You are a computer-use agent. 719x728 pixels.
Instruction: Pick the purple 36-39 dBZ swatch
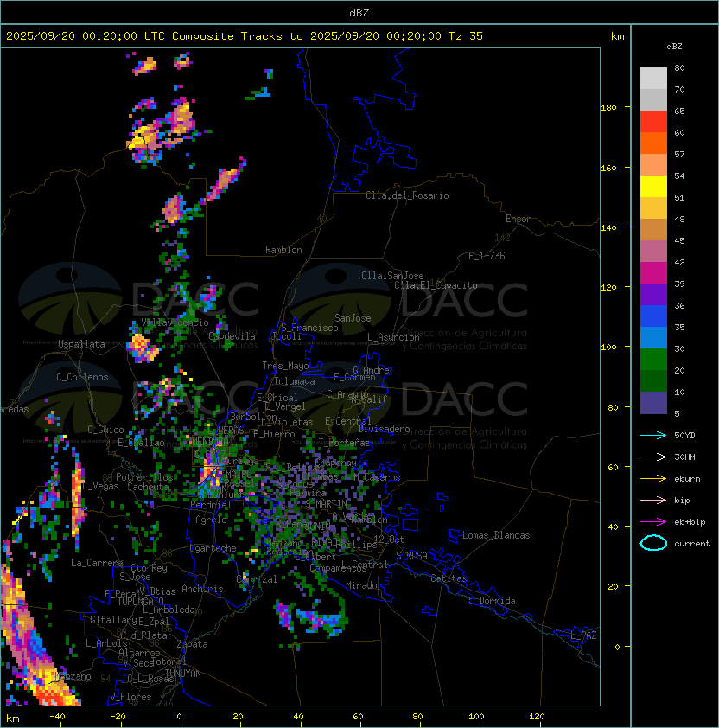pyautogui.click(x=653, y=295)
